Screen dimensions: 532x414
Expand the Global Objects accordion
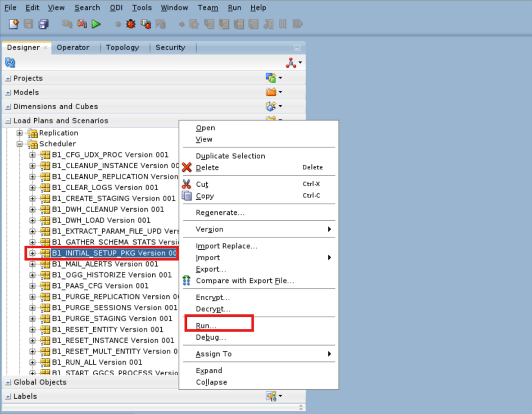tap(8, 382)
